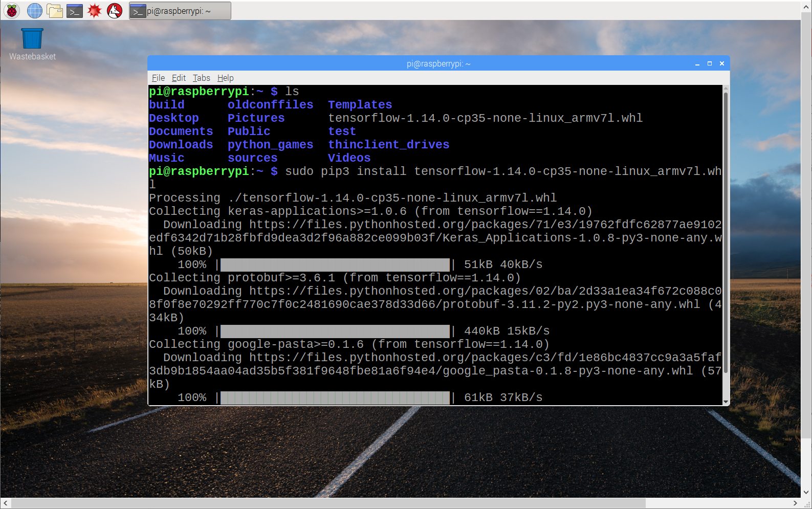Screen dimensions: 812x509
Task: Open Mathematica red spiky icon
Action: tap(95, 10)
